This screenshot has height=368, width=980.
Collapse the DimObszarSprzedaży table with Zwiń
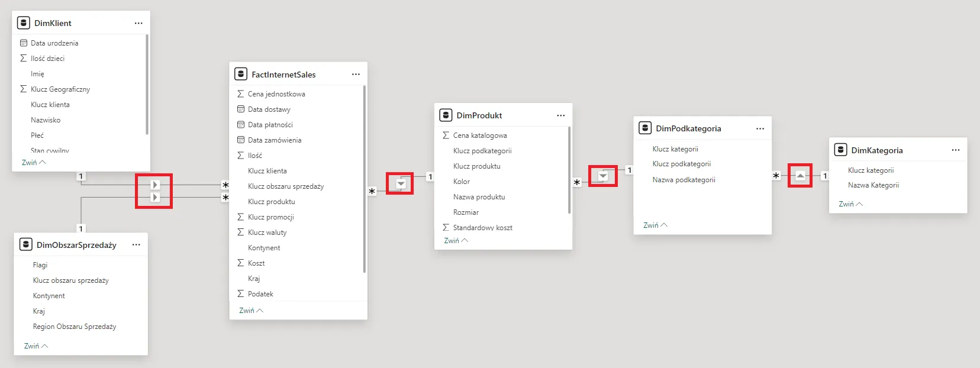36,346
